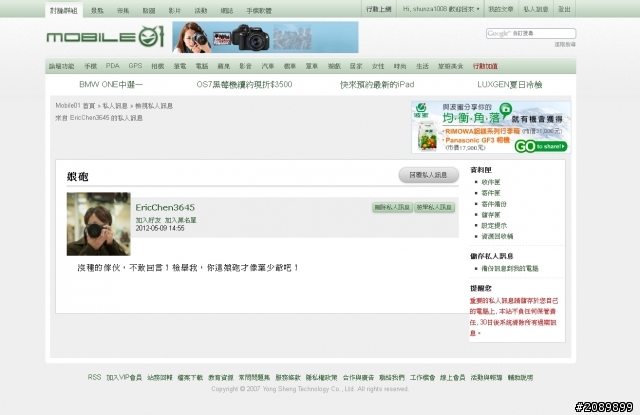Screen dimensions: 640x415
Task: Open the RIMOWA and Panasonic GF3 promotion banner
Action: [491, 127]
